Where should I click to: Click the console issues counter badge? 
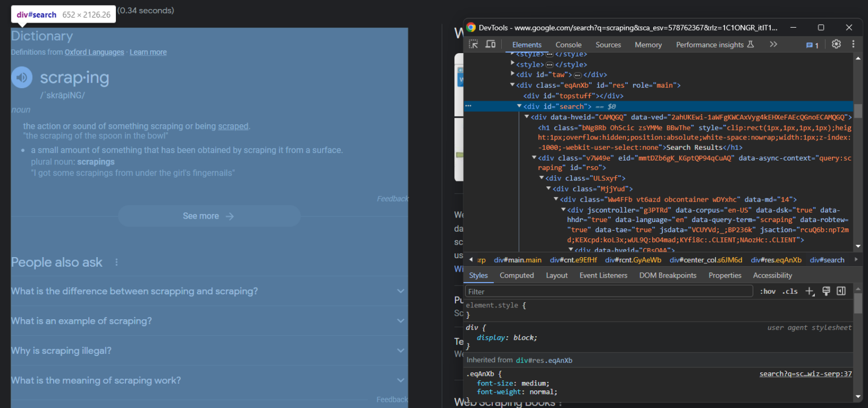(x=812, y=45)
